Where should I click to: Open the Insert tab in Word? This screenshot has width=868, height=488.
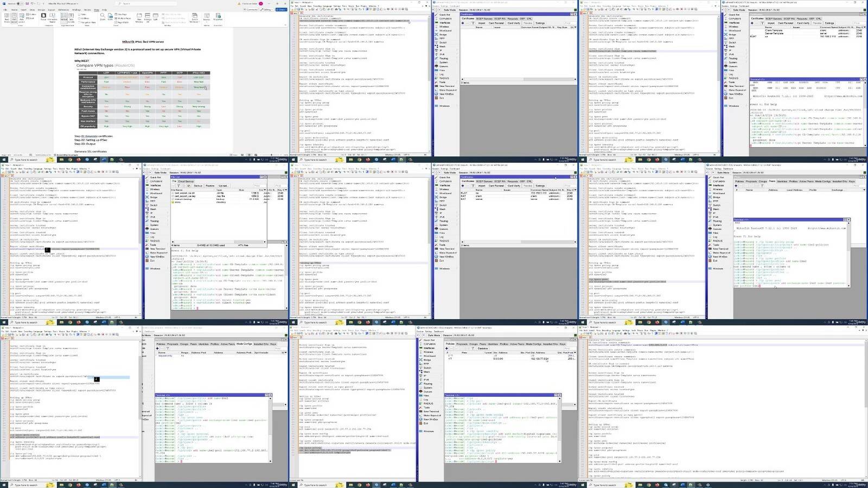tap(23, 10)
